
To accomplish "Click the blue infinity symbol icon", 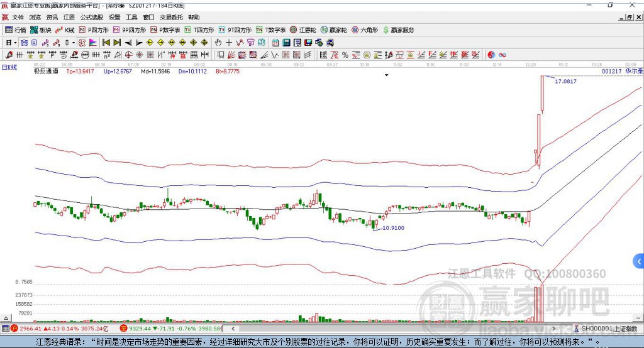I will tap(502, 55).
